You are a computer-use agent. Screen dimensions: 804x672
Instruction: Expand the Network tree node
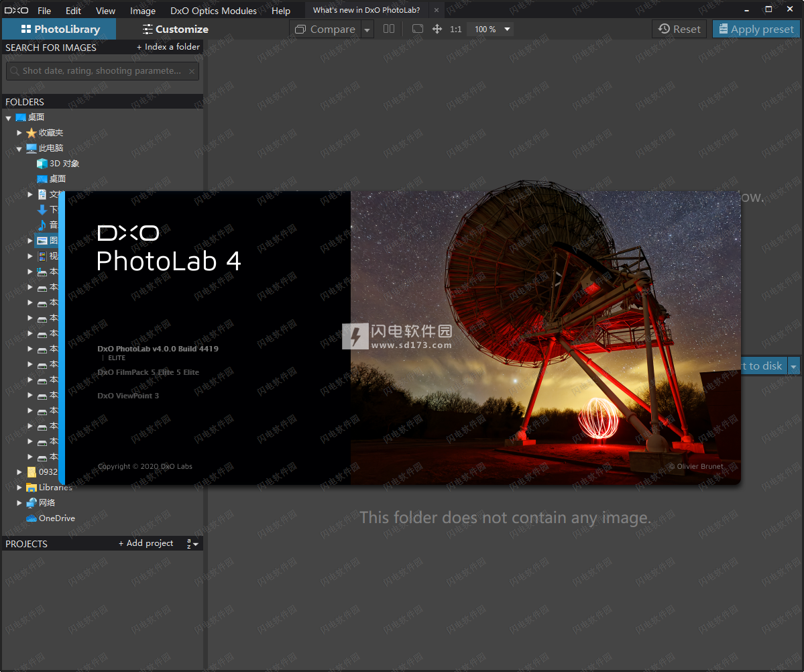pos(19,503)
